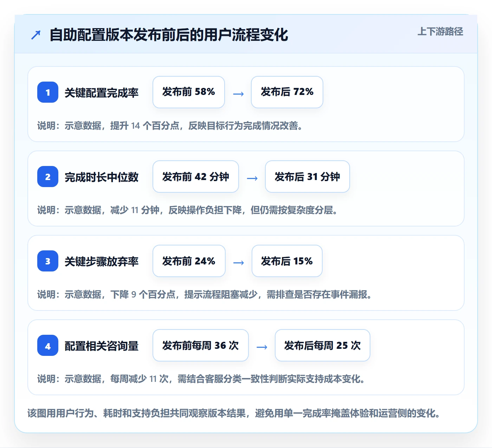
Task: Click the 发布后 72% pill
Action: (287, 92)
